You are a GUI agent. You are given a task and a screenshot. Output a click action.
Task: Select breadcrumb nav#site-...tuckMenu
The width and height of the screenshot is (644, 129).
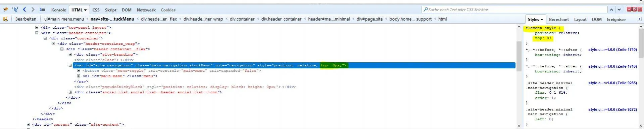(112, 19)
